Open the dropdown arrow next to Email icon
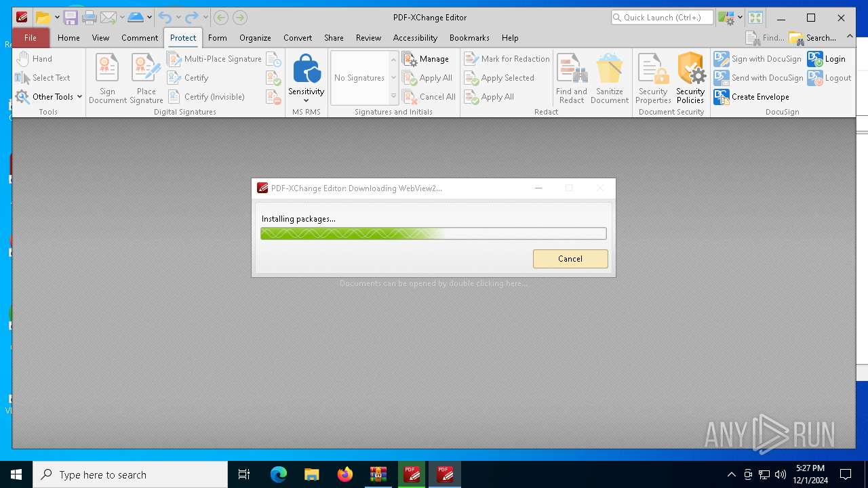 pos(121,18)
